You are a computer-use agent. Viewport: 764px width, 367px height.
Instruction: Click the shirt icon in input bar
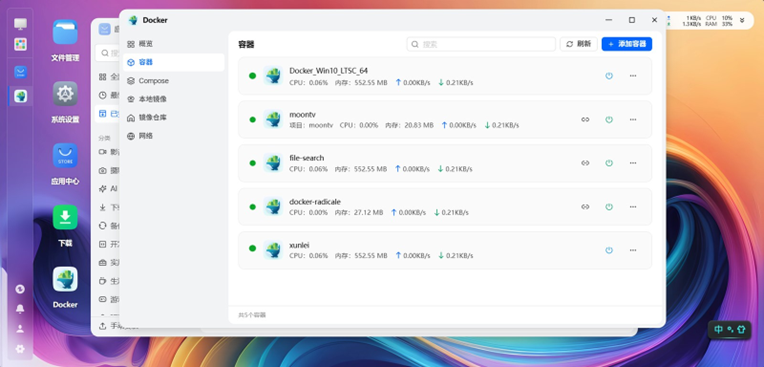coord(741,329)
